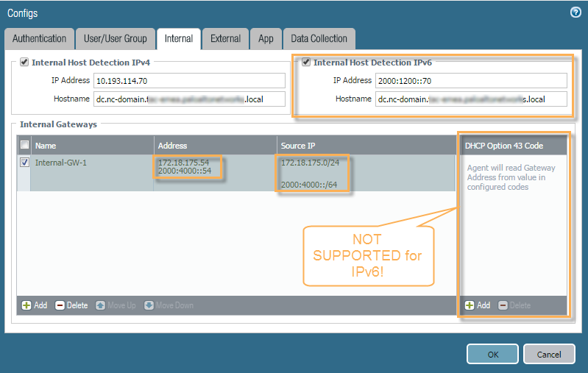Disable Internal Host Detection IPv6 checkbox
Image resolution: width=588 pixels, height=373 pixels.
(x=306, y=63)
